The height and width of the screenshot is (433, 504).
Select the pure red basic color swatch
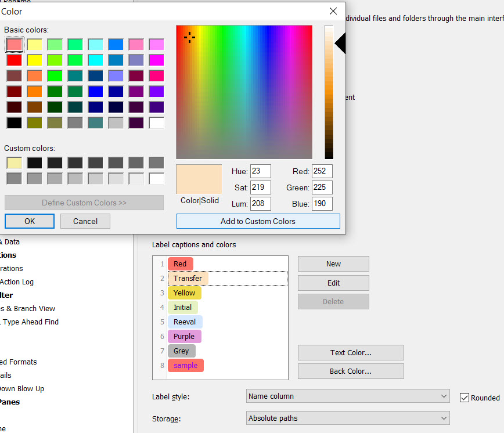pyautogui.click(x=15, y=60)
